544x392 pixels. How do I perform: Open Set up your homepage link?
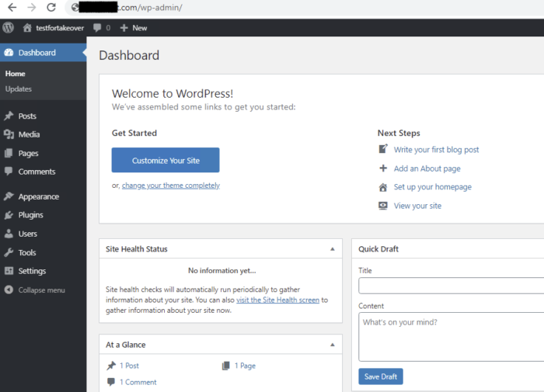[x=433, y=187]
